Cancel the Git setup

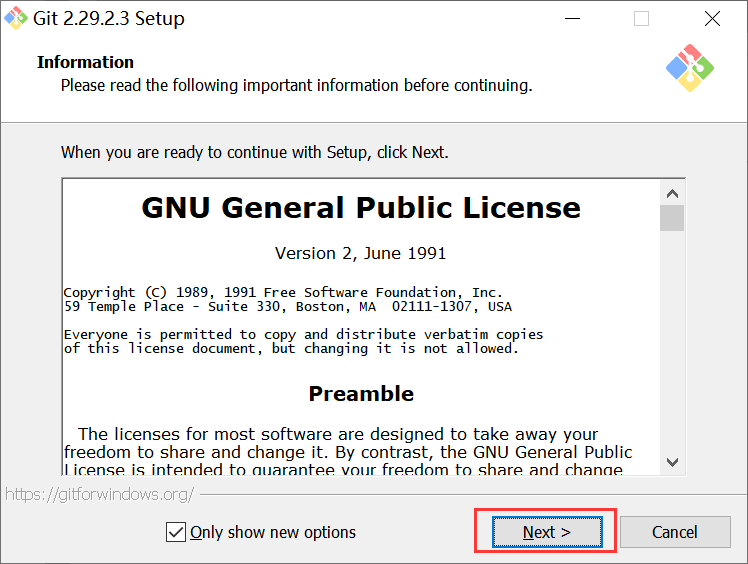click(x=675, y=532)
